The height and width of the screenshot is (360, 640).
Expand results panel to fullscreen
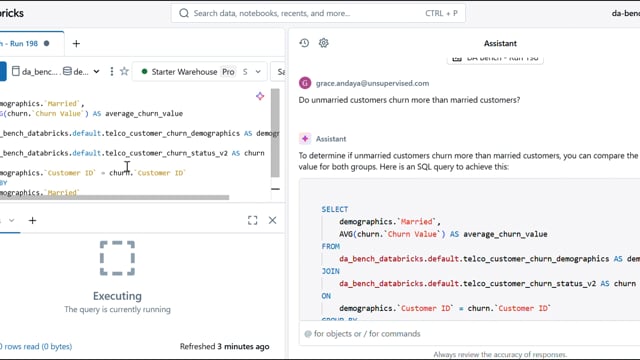(x=253, y=220)
